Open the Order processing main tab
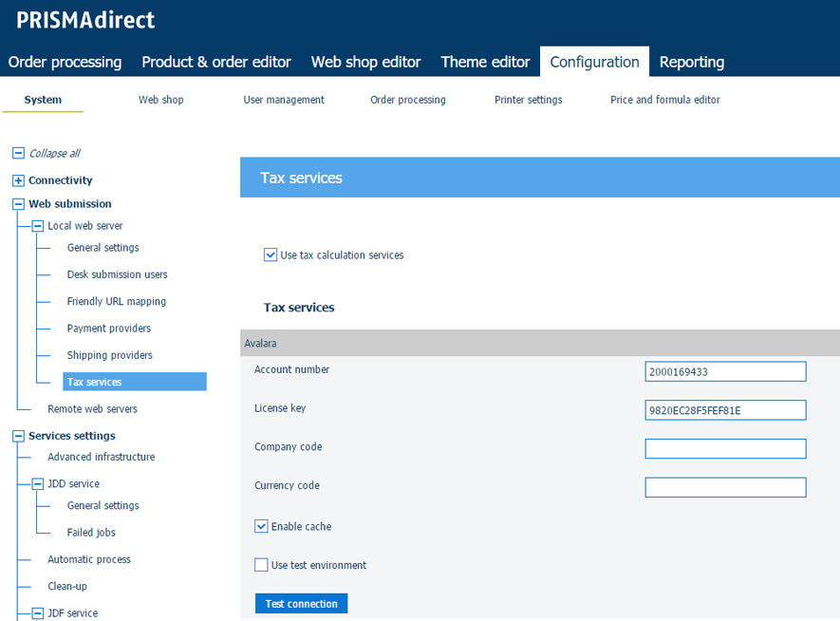The image size is (840, 621). click(x=65, y=62)
